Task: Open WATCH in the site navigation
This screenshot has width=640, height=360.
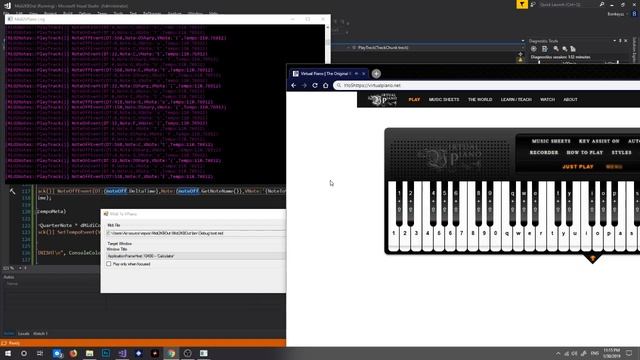Action: (547, 100)
